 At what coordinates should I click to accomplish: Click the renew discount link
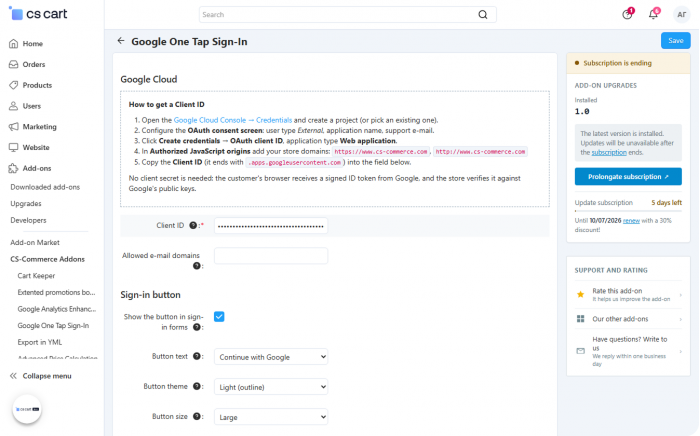coord(631,221)
